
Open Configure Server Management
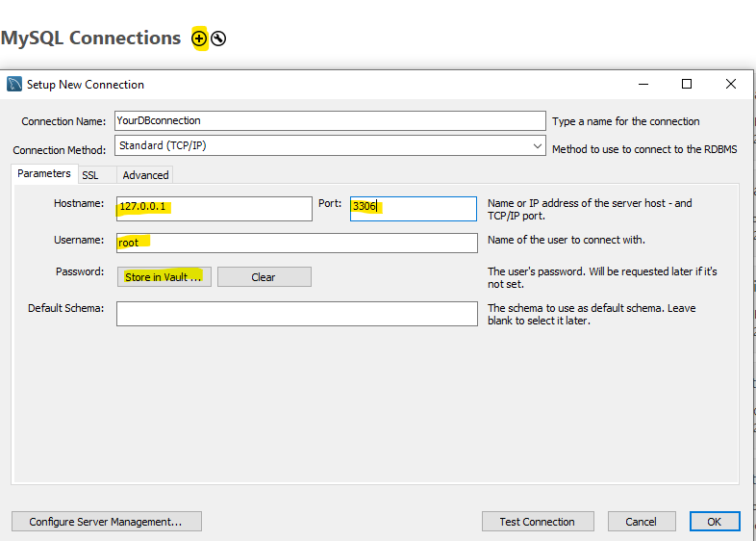point(107,522)
